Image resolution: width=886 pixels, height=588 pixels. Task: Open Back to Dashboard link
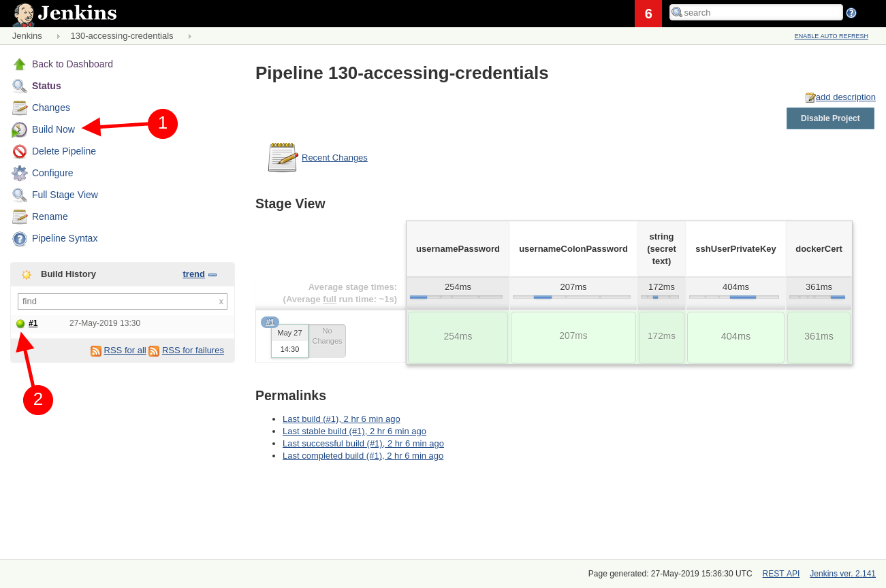72,64
